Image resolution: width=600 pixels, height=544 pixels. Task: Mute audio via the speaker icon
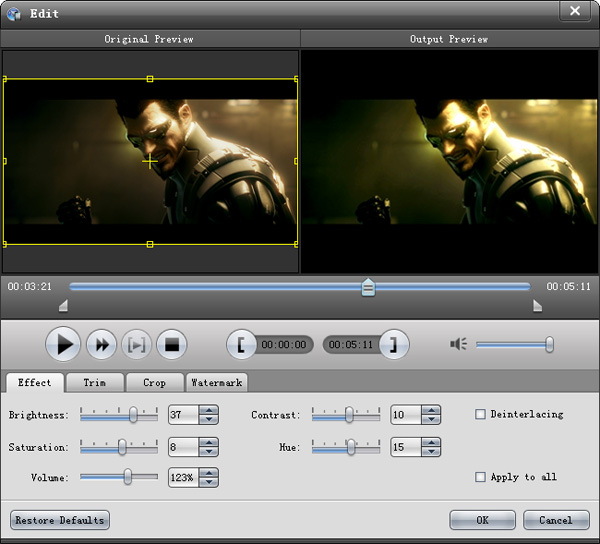pyautogui.click(x=458, y=344)
